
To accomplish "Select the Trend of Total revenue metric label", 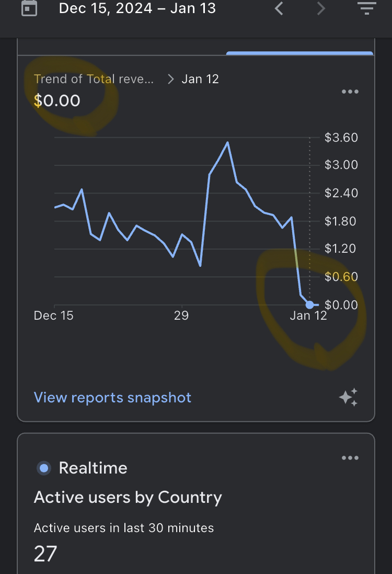I will [x=94, y=79].
